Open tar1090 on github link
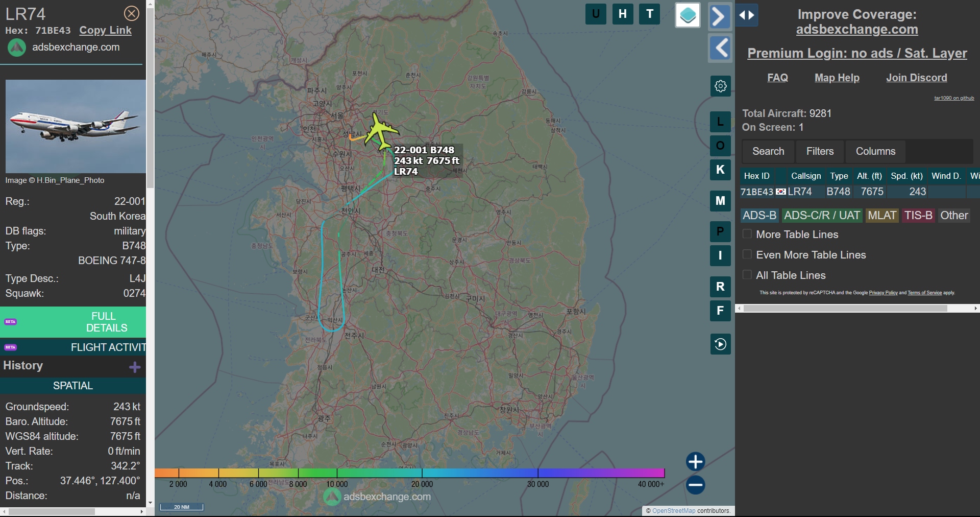This screenshot has height=517, width=980. 954,98
